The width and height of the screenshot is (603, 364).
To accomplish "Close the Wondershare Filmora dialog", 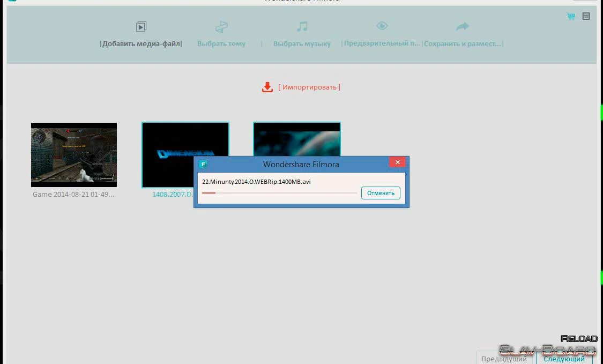I will (398, 162).
